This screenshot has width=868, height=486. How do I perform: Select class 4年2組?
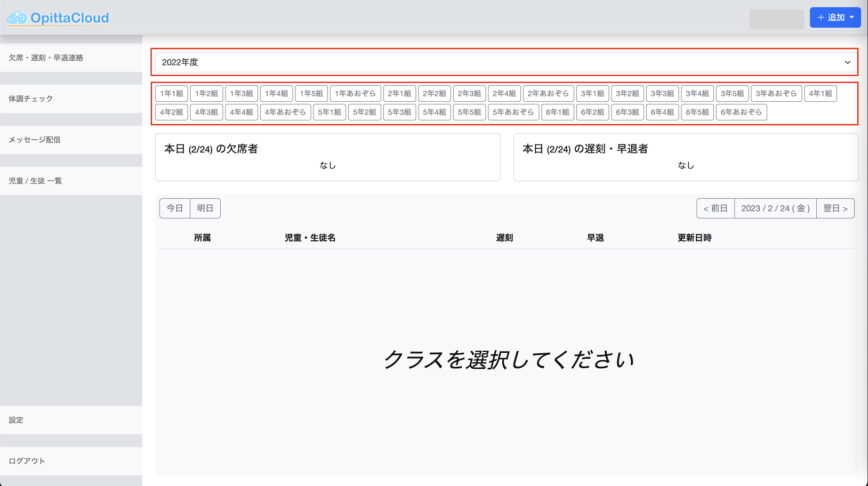tap(172, 112)
